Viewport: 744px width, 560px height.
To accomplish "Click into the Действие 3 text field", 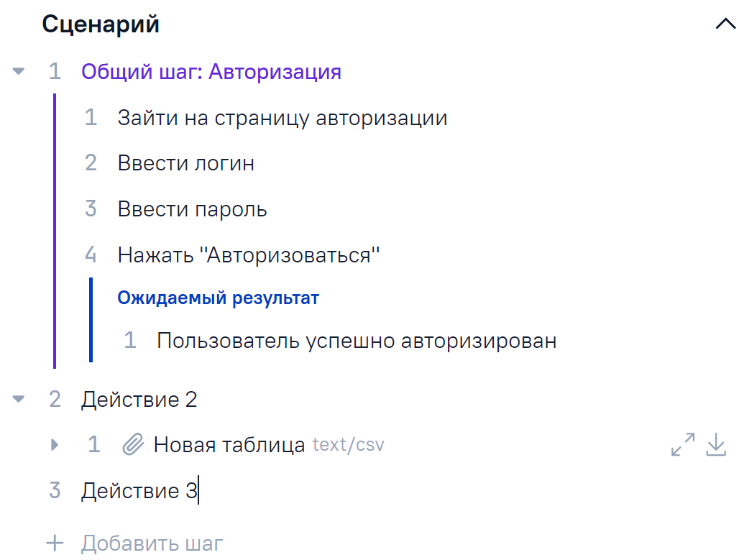I will [139, 491].
